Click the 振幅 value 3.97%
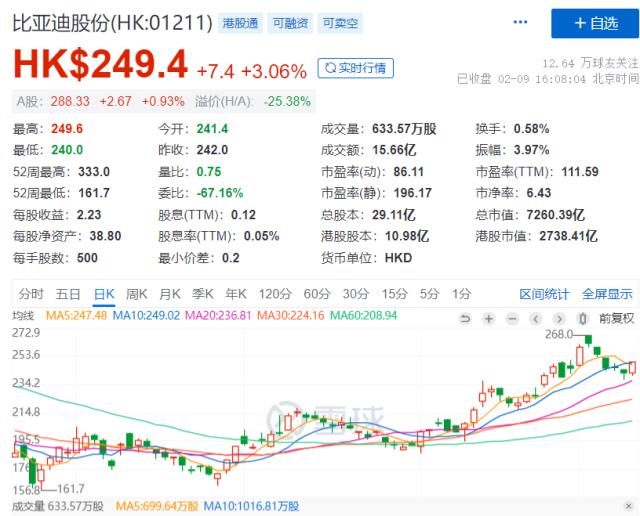Viewport: 640px width, 516px height. click(x=531, y=150)
